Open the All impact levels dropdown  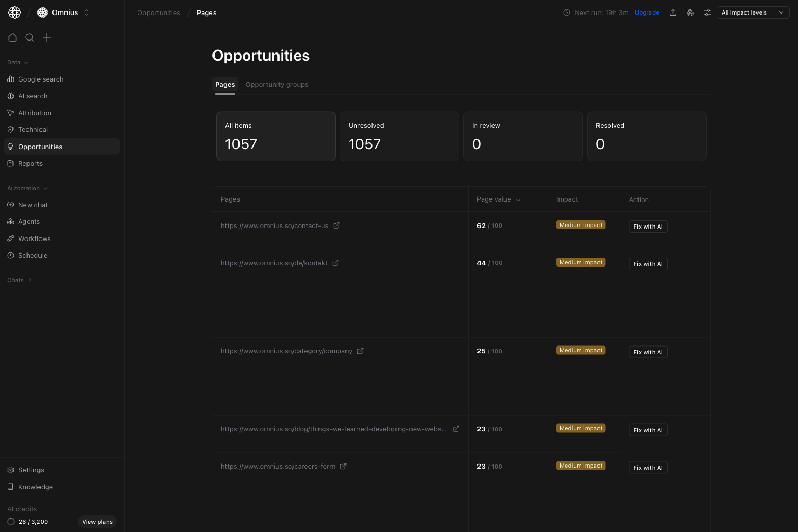753,12
